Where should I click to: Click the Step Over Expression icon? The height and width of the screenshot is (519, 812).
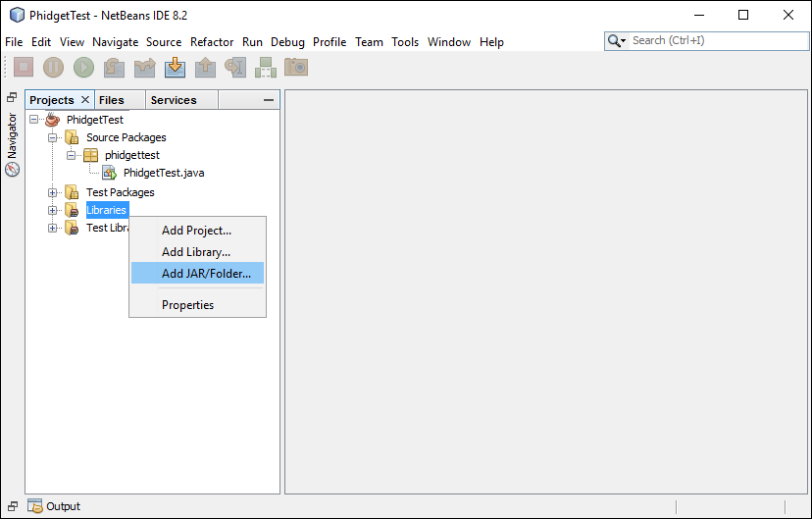[x=144, y=68]
